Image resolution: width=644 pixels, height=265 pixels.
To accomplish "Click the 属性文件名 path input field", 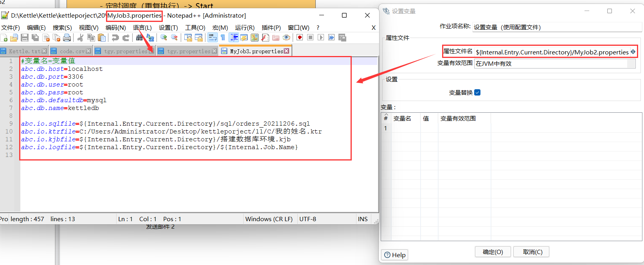I will point(552,52).
